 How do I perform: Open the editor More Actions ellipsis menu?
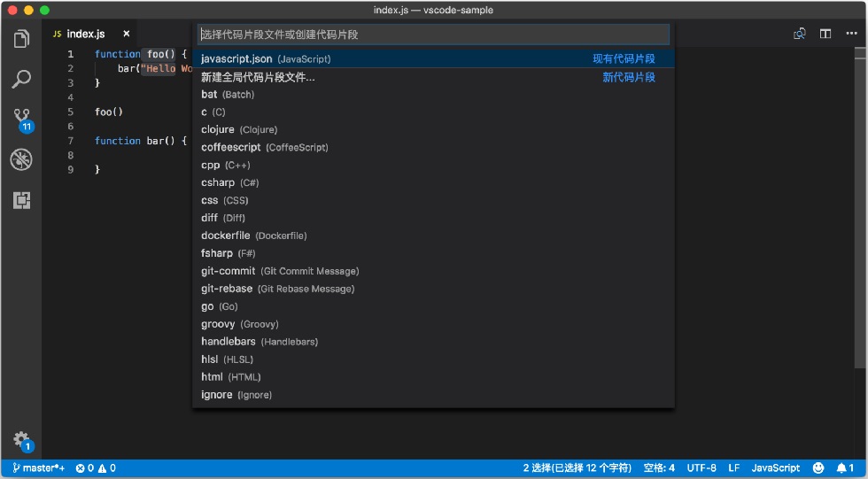[851, 34]
